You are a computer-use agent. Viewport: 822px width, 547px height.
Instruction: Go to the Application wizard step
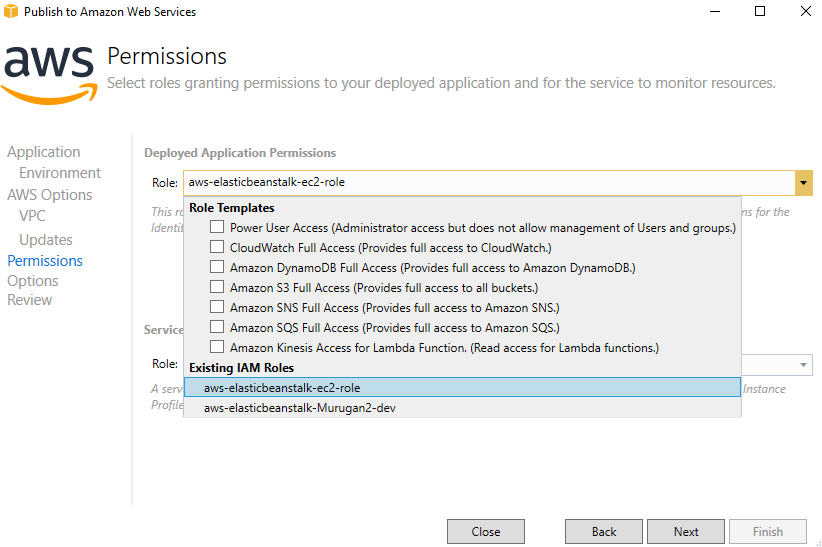point(44,152)
